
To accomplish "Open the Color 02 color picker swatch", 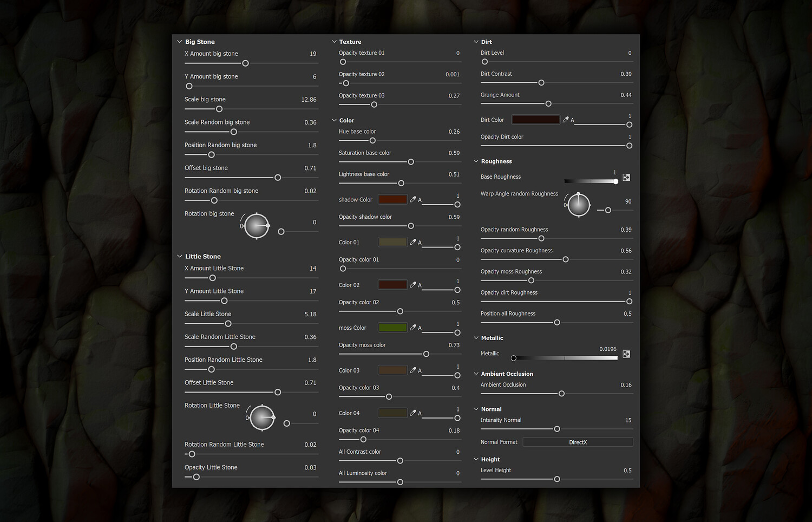I will click(392, 285).
